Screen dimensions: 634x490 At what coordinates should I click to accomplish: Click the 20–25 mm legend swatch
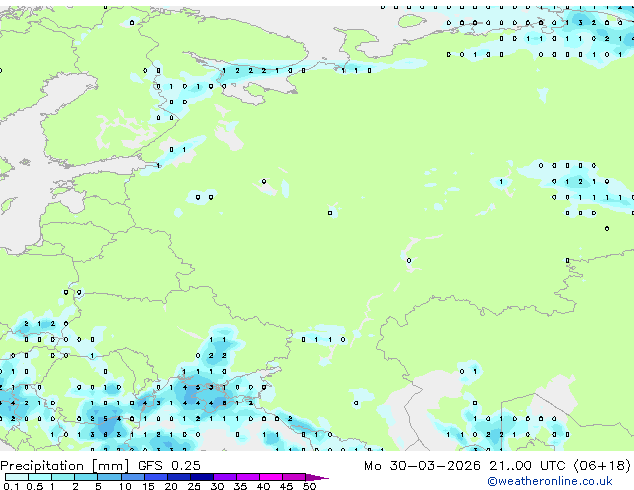179,477
